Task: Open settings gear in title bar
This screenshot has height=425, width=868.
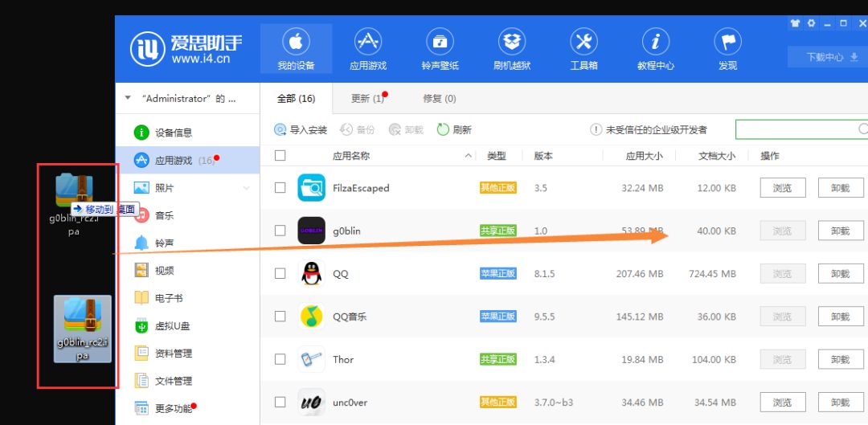Action: click(x=812, y=23)
